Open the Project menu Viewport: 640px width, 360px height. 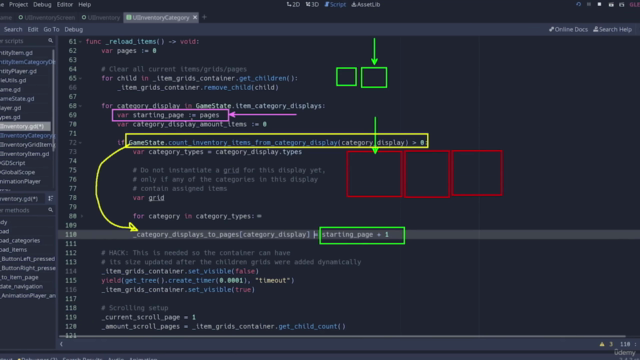18,4
